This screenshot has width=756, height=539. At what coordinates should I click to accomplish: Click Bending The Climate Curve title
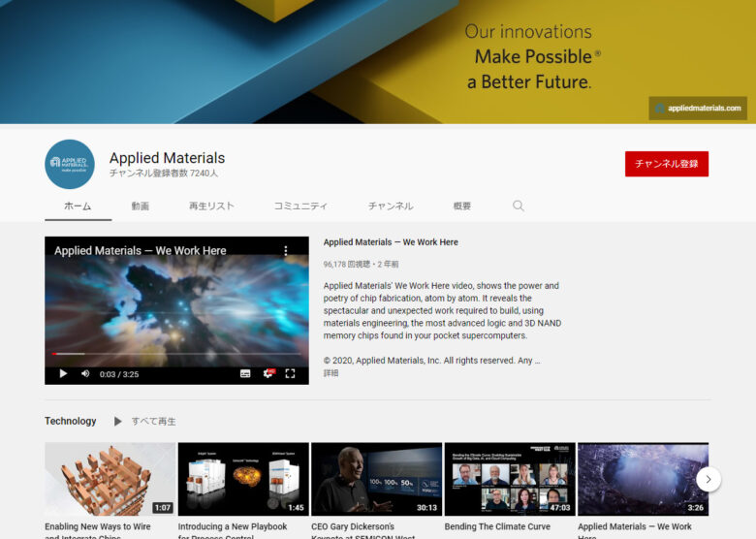[497, 526]
